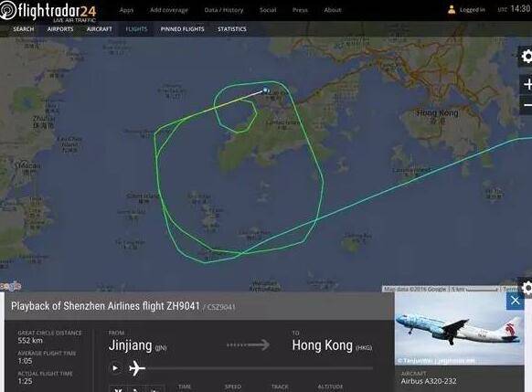
Task: Click the Logged in user icon
Action: (x=452, y=9)
